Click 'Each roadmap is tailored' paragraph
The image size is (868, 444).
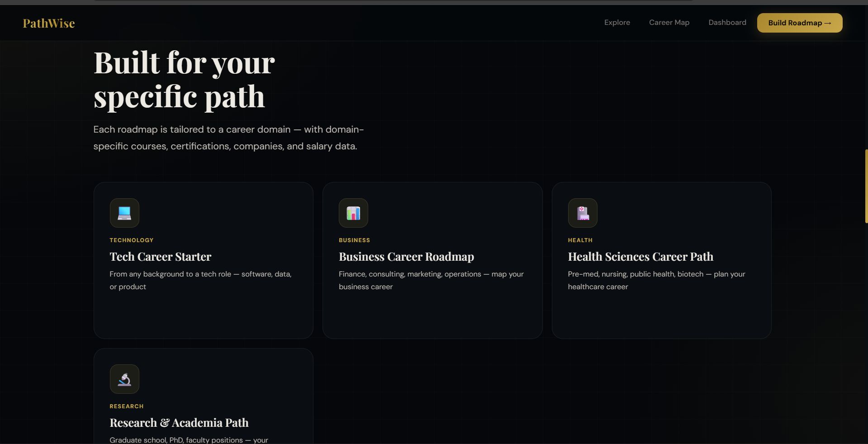tap(228, 138)
